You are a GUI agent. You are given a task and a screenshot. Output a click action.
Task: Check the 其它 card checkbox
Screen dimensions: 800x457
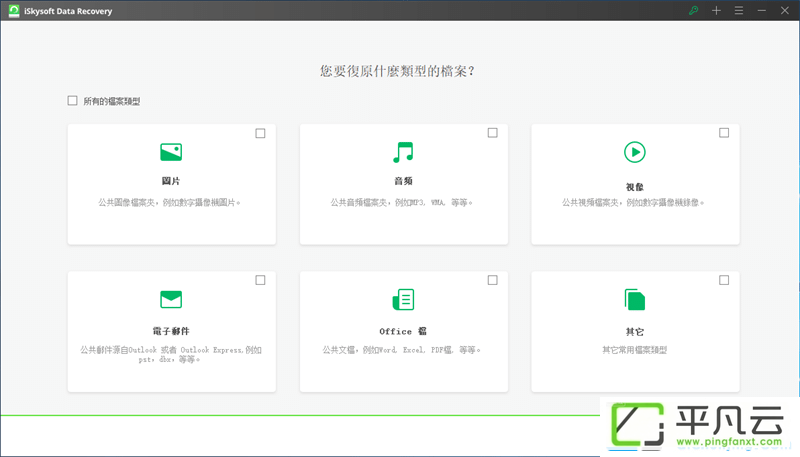tap(724, 280)
